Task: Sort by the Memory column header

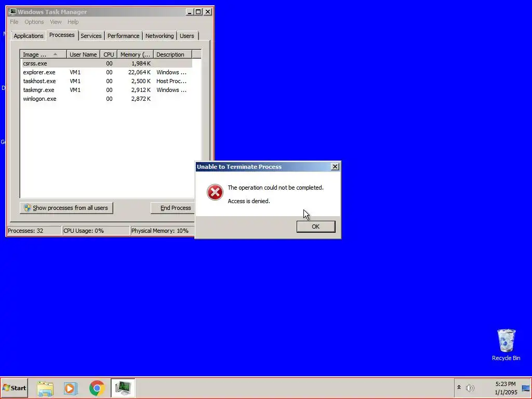Action: pos(136,55)
